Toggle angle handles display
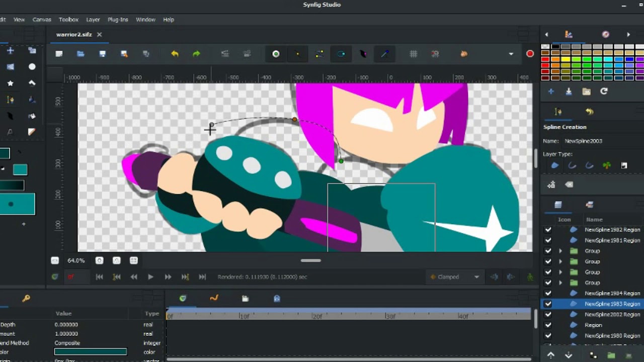 click(385, 54)
